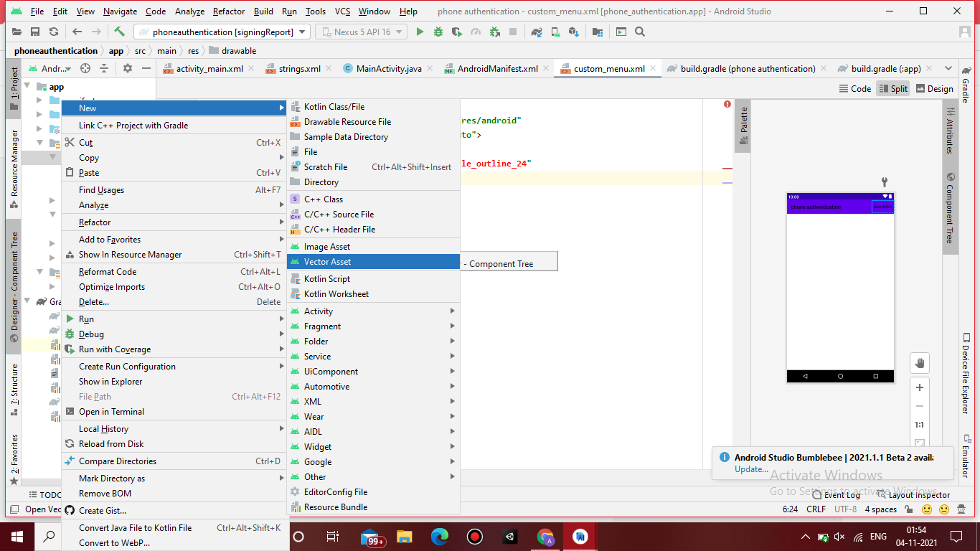
Task: Open the project with the toolbar folder icon
Action: click(x=17, y=32)
